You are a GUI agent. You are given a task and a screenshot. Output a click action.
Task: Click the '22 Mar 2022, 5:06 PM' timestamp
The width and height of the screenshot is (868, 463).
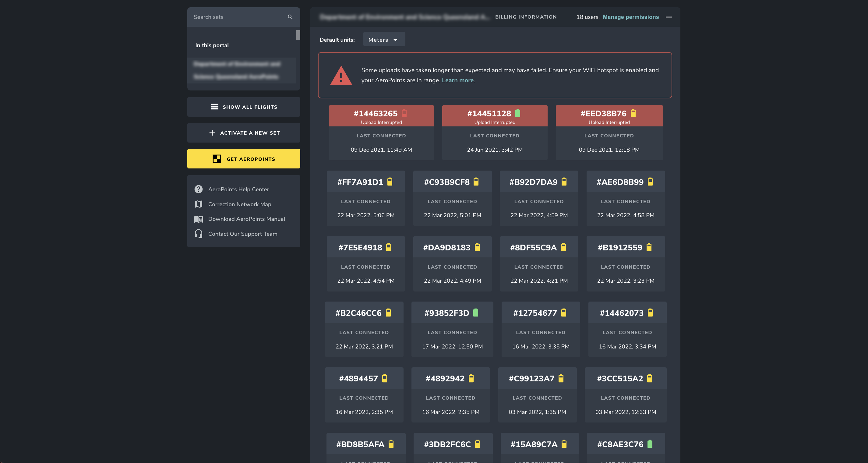(365, 215)
